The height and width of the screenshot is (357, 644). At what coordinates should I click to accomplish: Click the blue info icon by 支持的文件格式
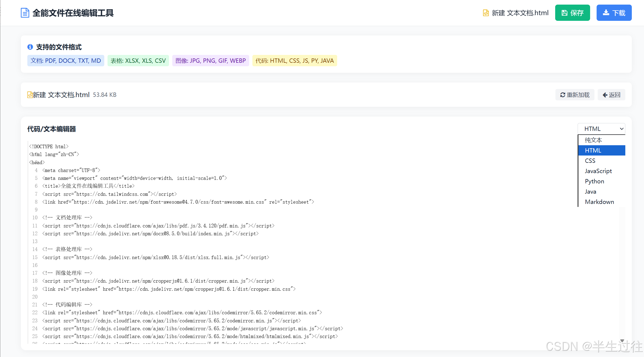tap(30, 47)
